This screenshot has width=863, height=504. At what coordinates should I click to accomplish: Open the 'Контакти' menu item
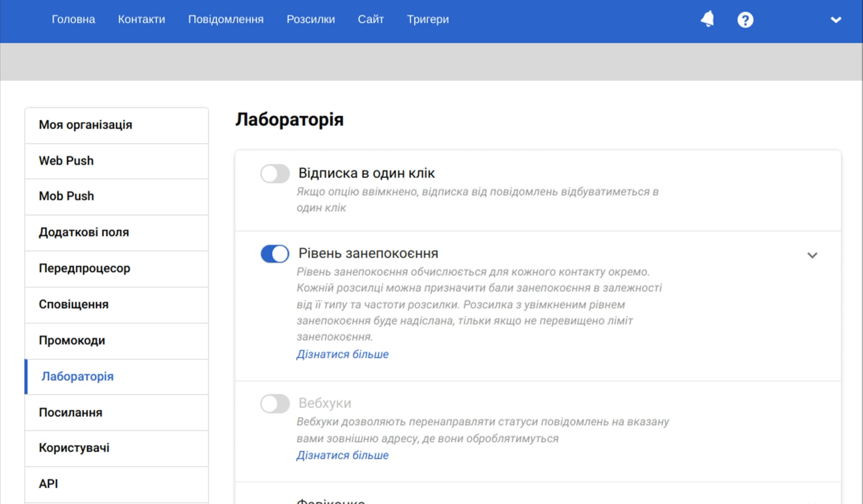coord(142,19)
